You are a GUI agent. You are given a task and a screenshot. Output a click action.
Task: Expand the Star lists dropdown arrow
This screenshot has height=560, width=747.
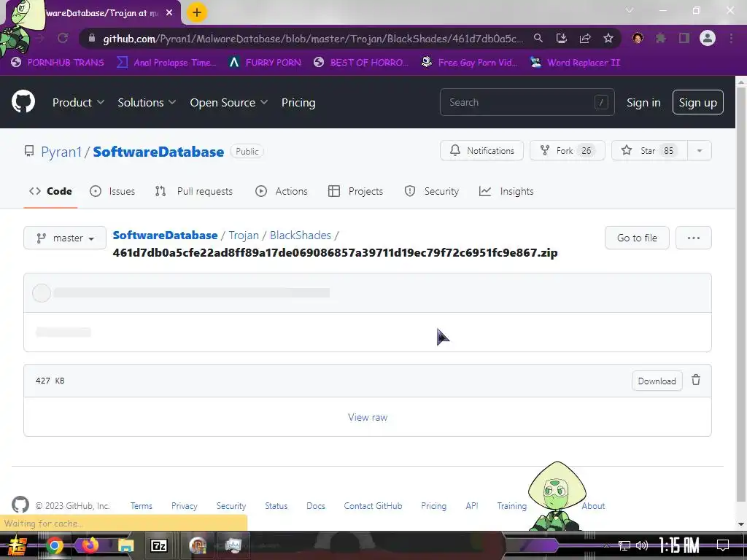coord(700,150)
